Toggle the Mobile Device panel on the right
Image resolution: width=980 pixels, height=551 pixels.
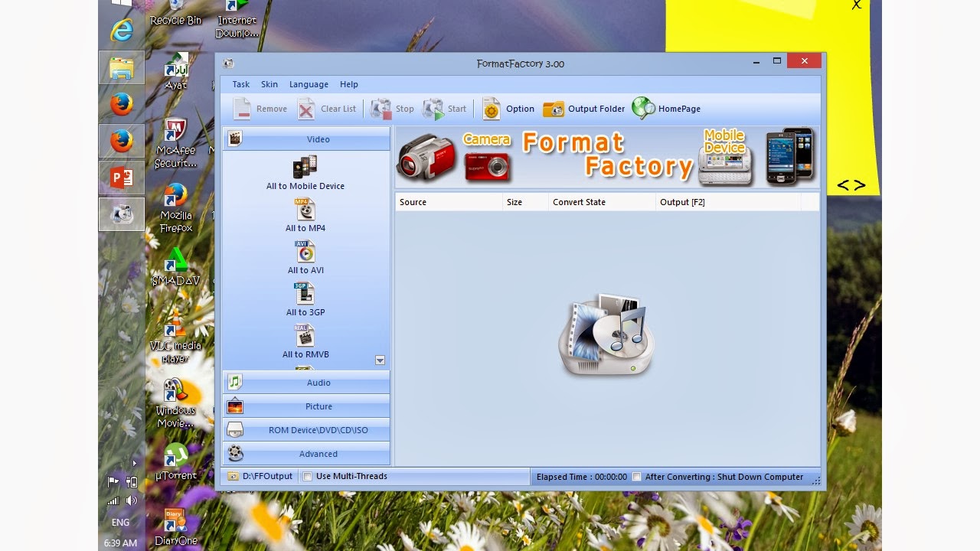(724, 158)
